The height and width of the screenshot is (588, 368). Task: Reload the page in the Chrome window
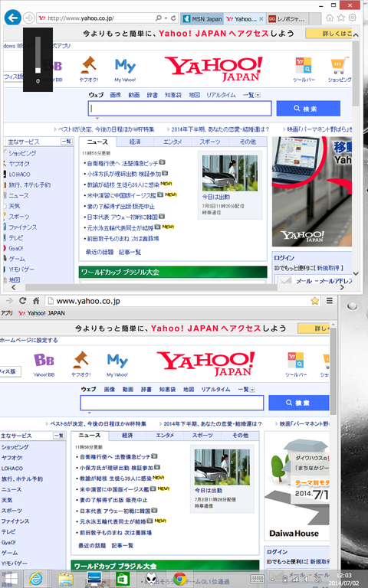point(22,300)
